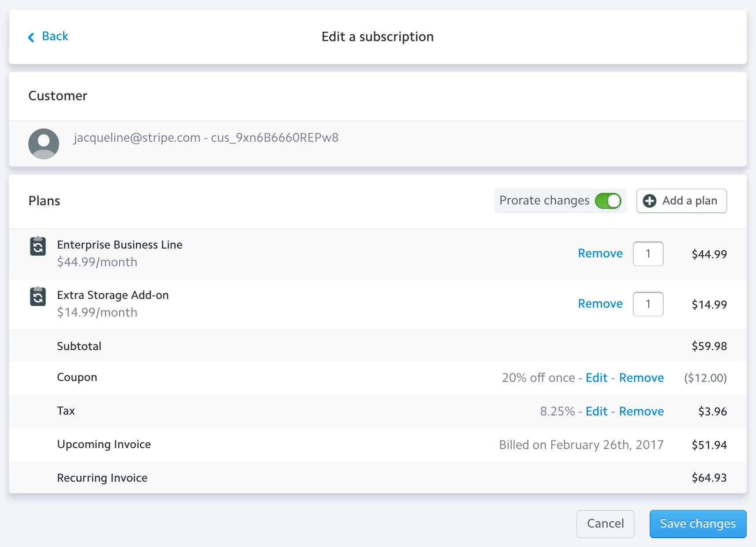
Task: Click the Recurring Invoice row label
Action: click(x=102, y=478)
